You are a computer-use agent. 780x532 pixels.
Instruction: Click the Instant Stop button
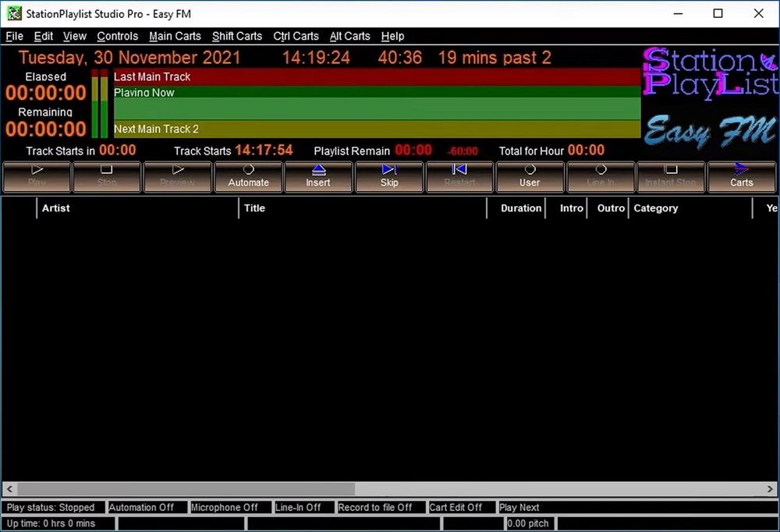click(x=671, y=176)
